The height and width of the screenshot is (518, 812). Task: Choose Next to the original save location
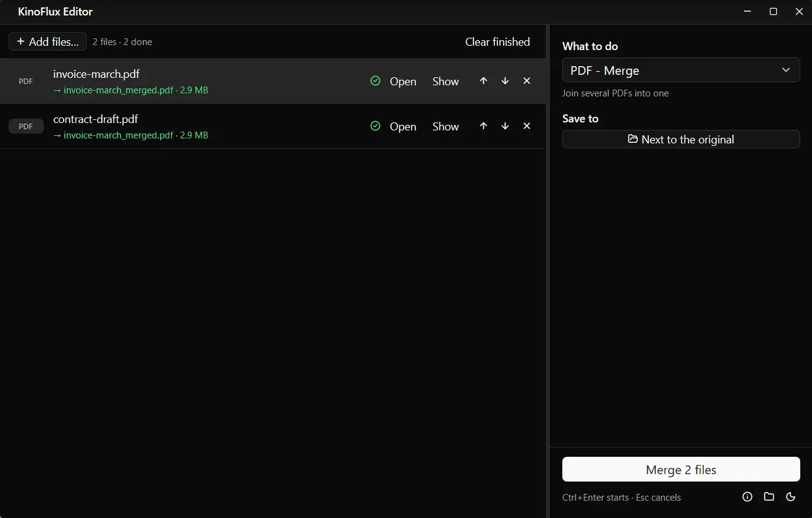coord(681,139)
